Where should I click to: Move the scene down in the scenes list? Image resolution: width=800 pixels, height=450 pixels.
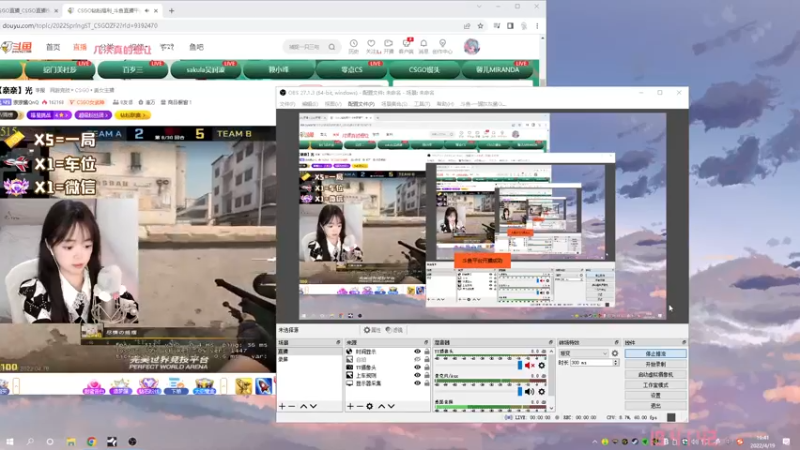(313, 406)
